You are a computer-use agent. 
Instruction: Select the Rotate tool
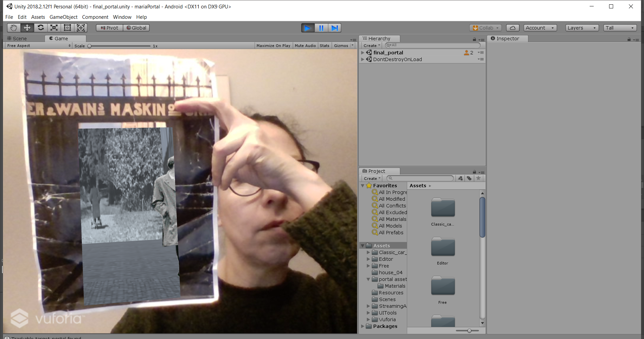(x=41, y=28)
